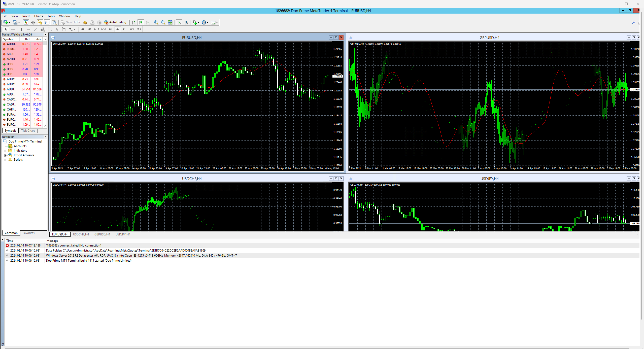Select the D1 timeframe
This screenshot has height=349, width=644.
pos(125,29)
